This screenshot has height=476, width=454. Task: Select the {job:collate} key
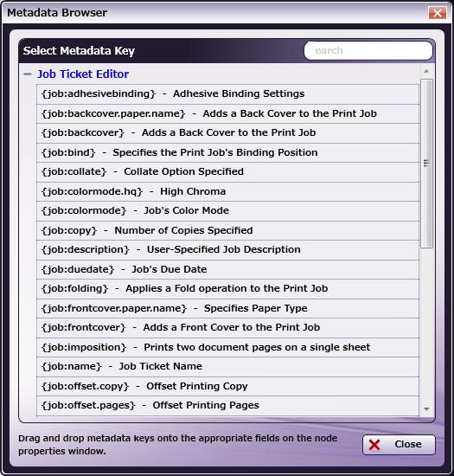point(227,172)
